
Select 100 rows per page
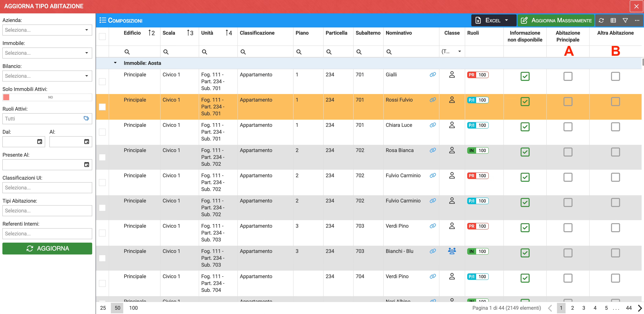click(x=133, y=308)
